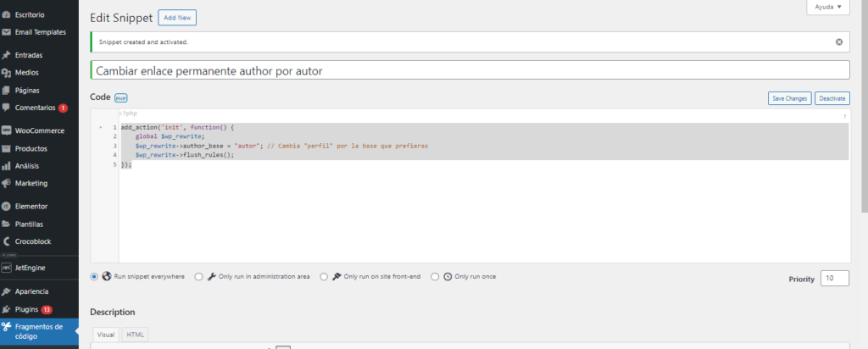Click the Crocoblock crescent icon
Screen dimensions: 868x349
point(6,241)
